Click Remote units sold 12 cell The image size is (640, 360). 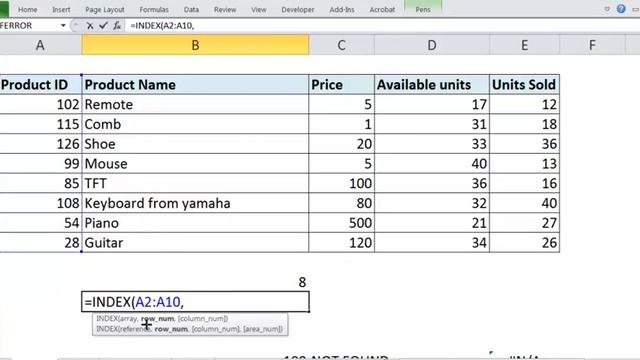524,104
